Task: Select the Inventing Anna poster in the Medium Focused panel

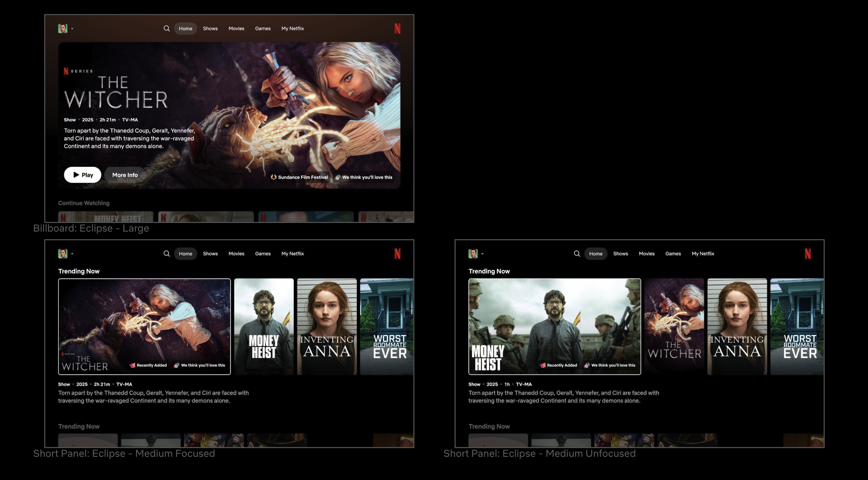Action: coord(327,327)
